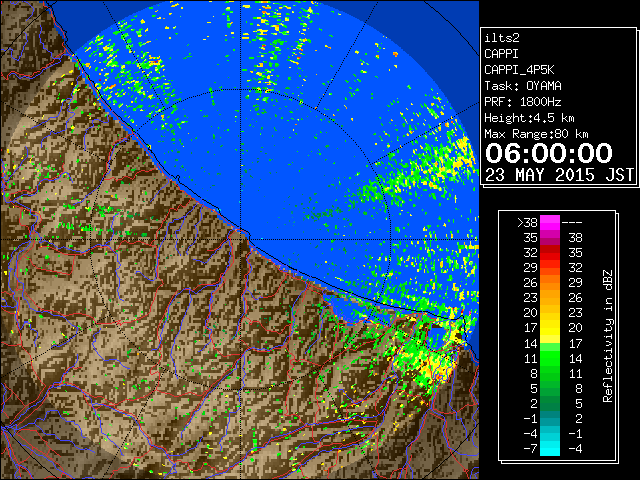The height and width of the screenshot is (480, 640).
Task: Click the '---' legend label
Action: pyautogui.click(x=572, y=222)
